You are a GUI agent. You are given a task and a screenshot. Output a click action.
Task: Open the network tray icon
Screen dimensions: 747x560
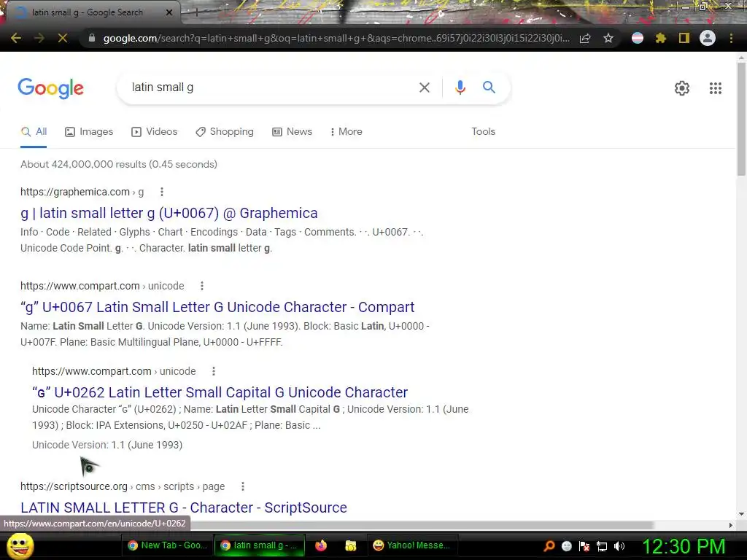[x=602, y=546]
